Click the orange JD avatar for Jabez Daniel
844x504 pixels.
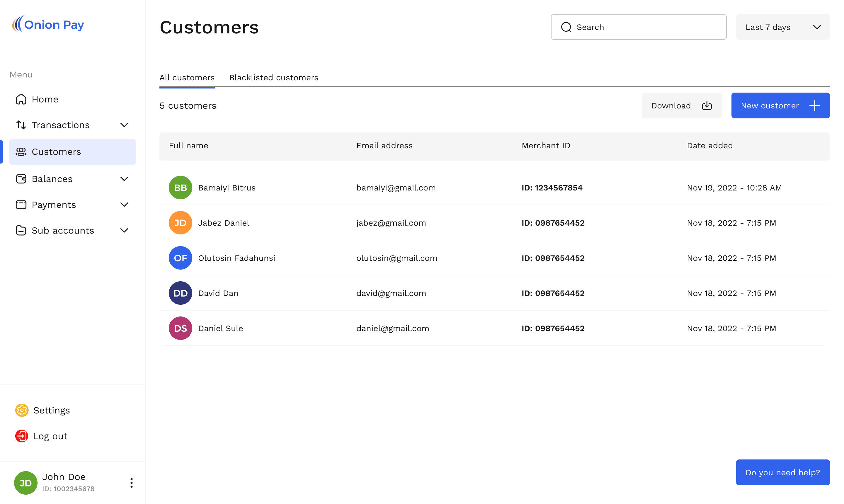(x=180, y=223)
